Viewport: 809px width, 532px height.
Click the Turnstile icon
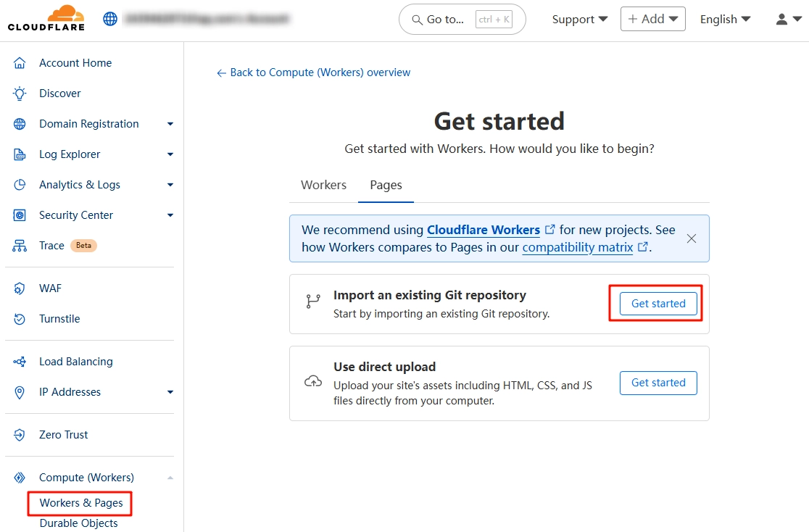click(x=20, y=319)
